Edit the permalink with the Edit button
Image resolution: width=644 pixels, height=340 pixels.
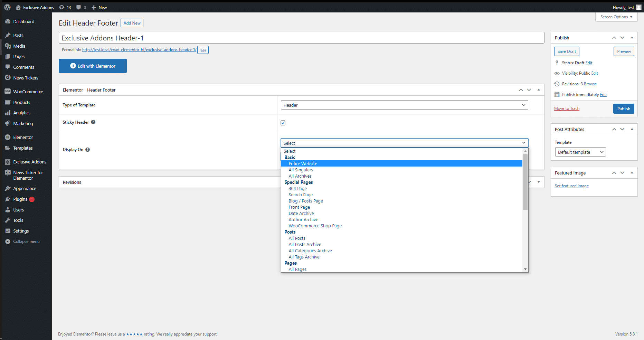tap(203, 50)
